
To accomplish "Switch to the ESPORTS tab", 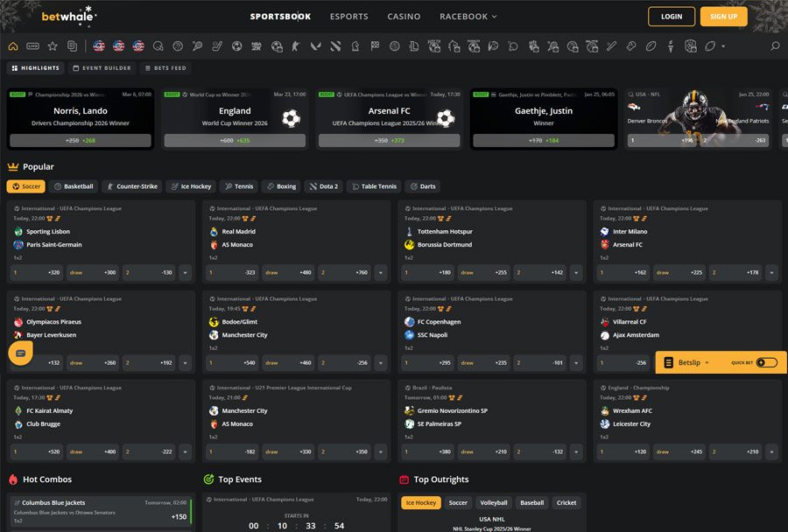I will point(349,16).
